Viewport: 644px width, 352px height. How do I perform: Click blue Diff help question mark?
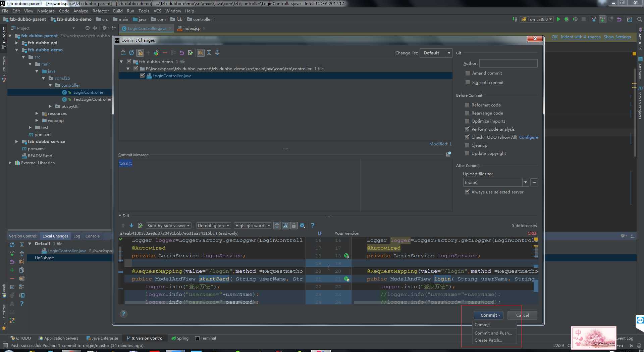coord(313,225)
